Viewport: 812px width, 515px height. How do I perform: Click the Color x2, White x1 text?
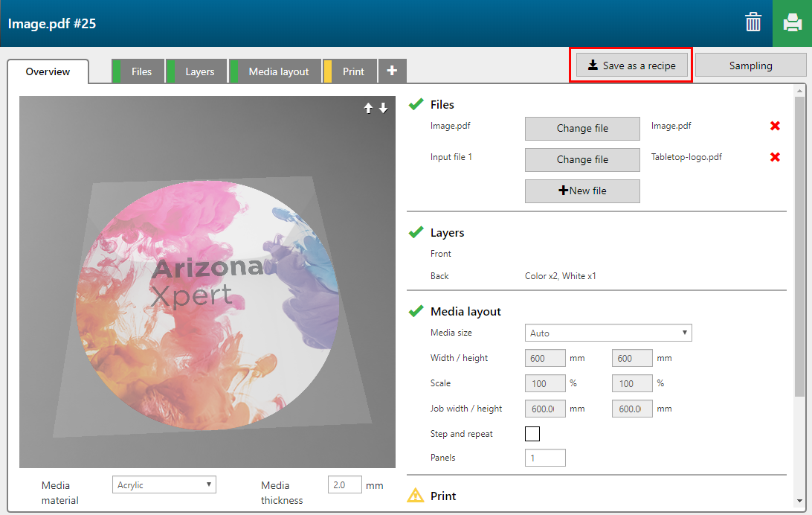[561, 276]
